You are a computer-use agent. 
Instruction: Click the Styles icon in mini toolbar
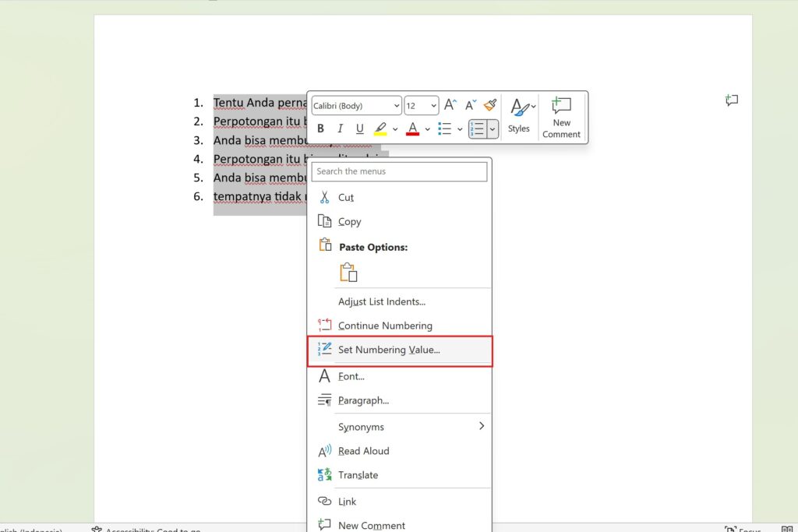coord(519,116)
